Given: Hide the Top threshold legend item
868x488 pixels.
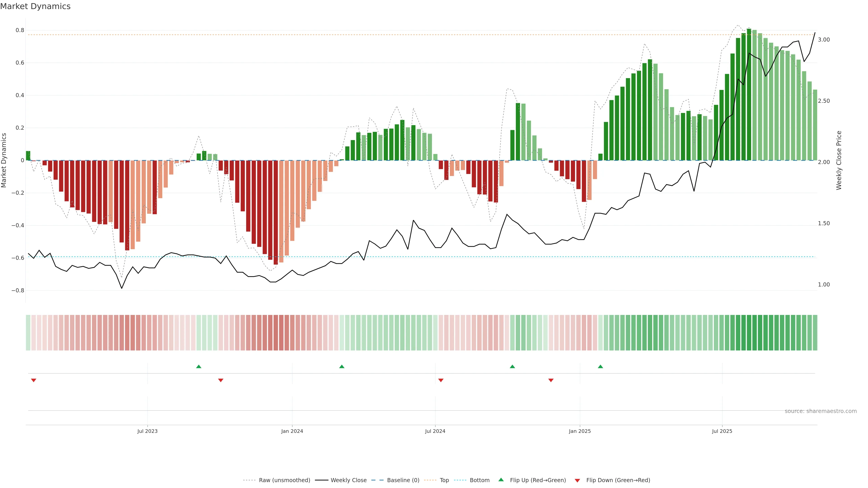Looking at the screenshot, I should coord(444,480).
